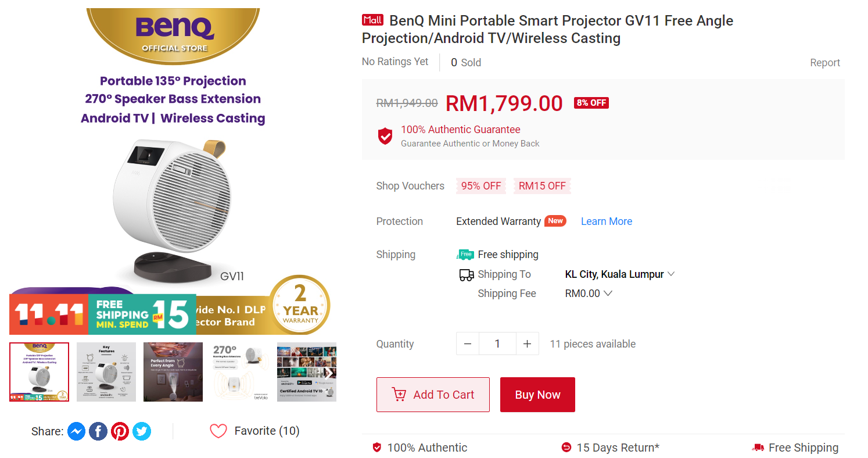Increase quantity with the plus stepper

527,343
